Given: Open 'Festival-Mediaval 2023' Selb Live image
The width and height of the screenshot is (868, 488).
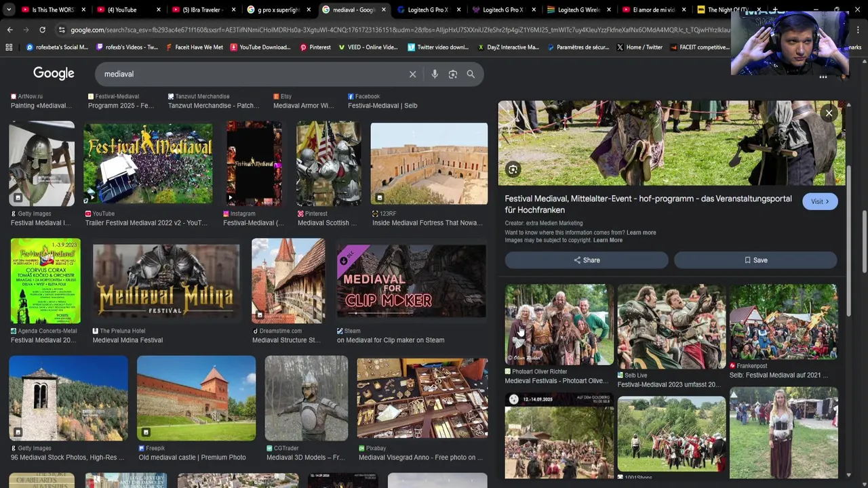Looking at the screenshot, I should pyautogui.click(x=671, y=327).
